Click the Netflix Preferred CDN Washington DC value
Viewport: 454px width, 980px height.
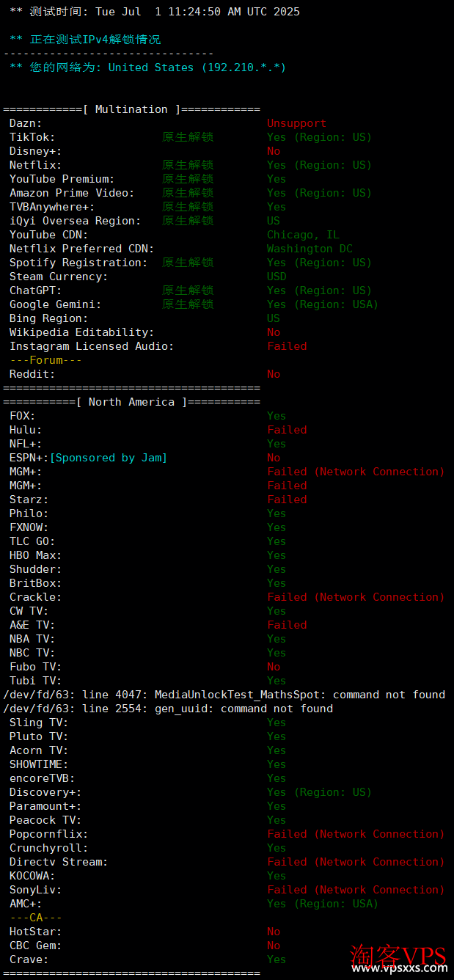pos(310,249)
